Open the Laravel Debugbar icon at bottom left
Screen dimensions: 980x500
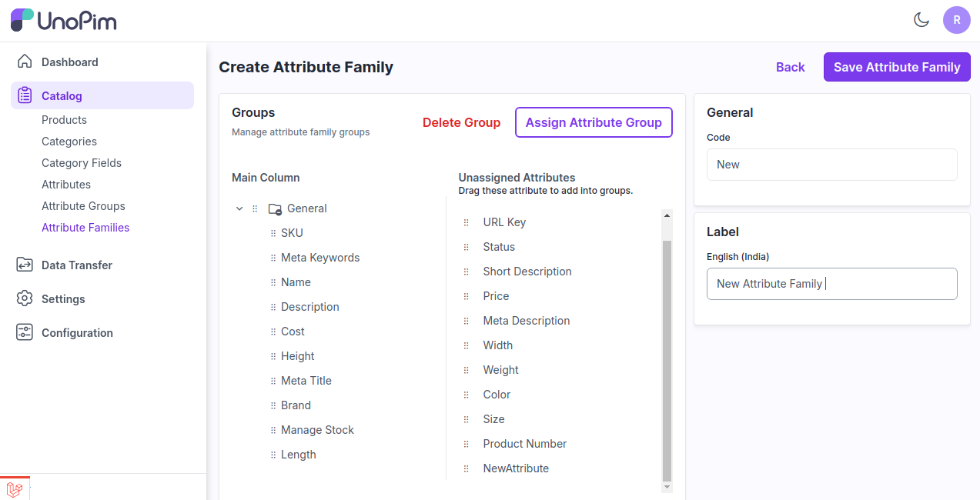point(15,489)
